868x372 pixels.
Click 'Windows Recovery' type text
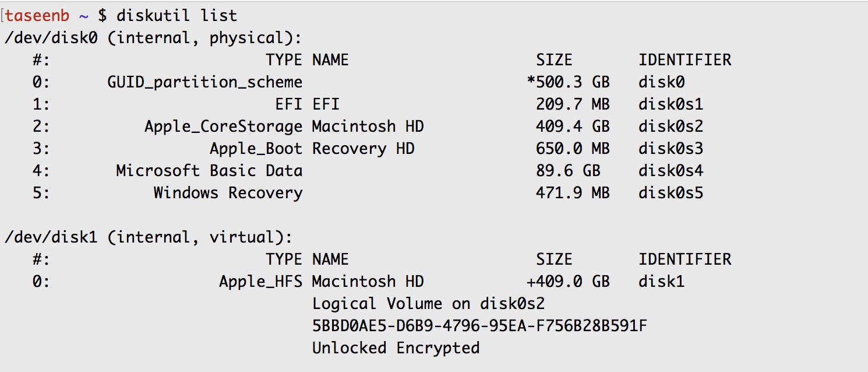tap(228, 193)
